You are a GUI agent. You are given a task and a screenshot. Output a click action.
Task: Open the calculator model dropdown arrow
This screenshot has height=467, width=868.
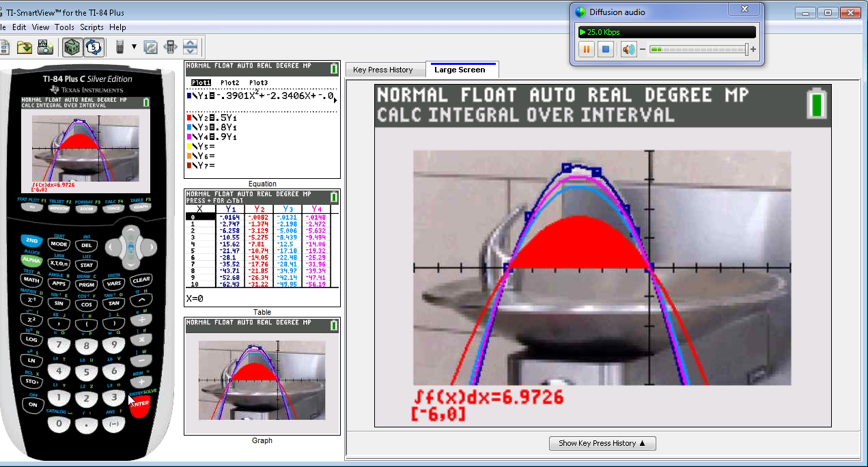[x=134, y=47]
